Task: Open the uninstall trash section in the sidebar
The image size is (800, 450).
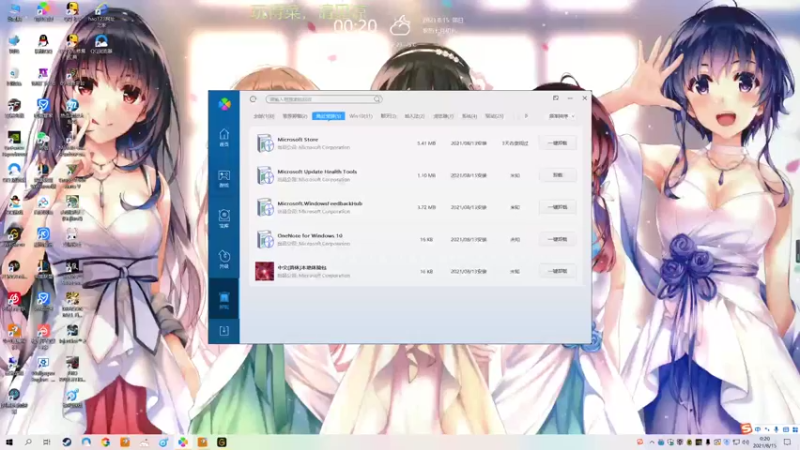Action: pos(224,300)
